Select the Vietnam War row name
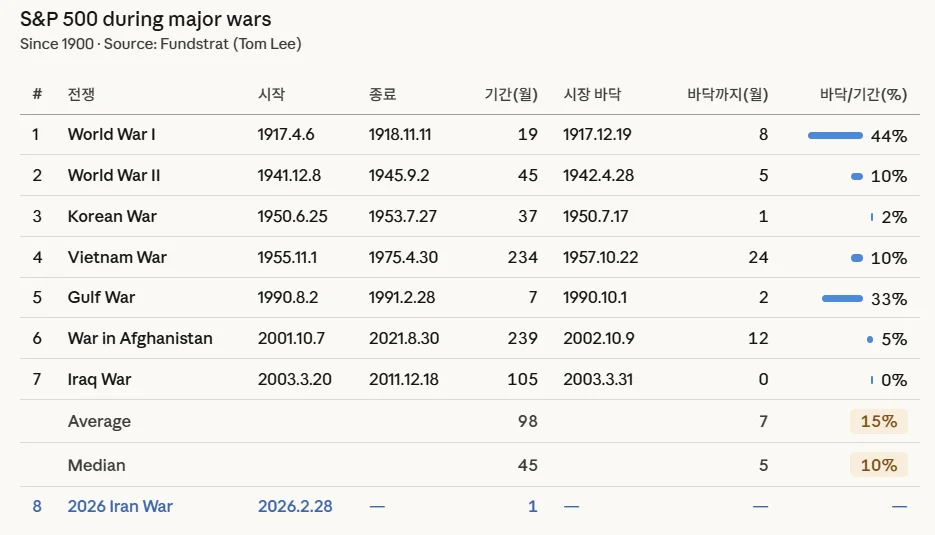 (117, 257)
